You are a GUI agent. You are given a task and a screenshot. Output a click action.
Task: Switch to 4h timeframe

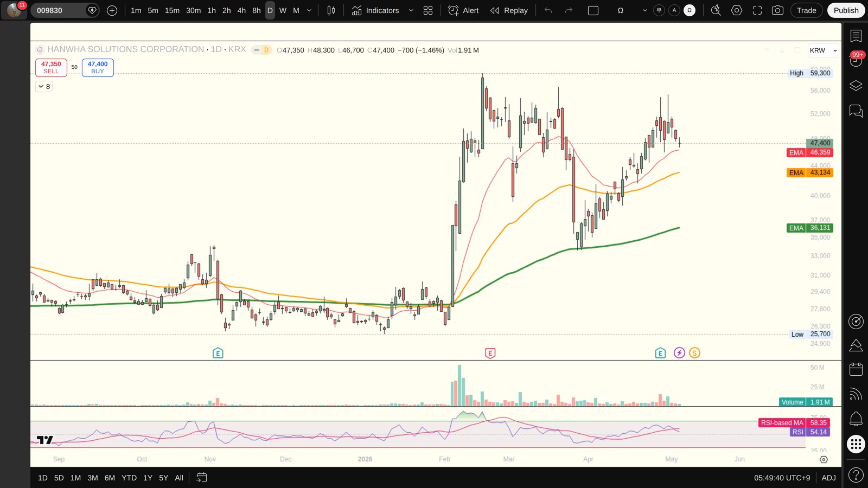pyautogui.click(x=241, y=10)
